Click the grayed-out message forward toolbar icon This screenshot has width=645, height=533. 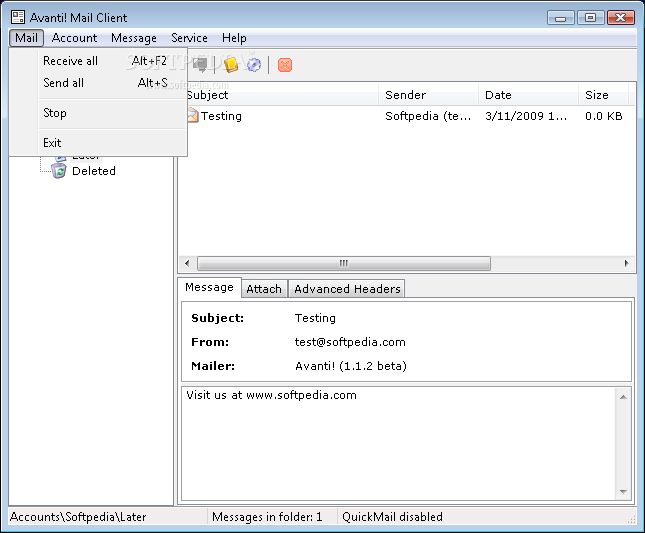pyautogui.click(x=200, y=65)
